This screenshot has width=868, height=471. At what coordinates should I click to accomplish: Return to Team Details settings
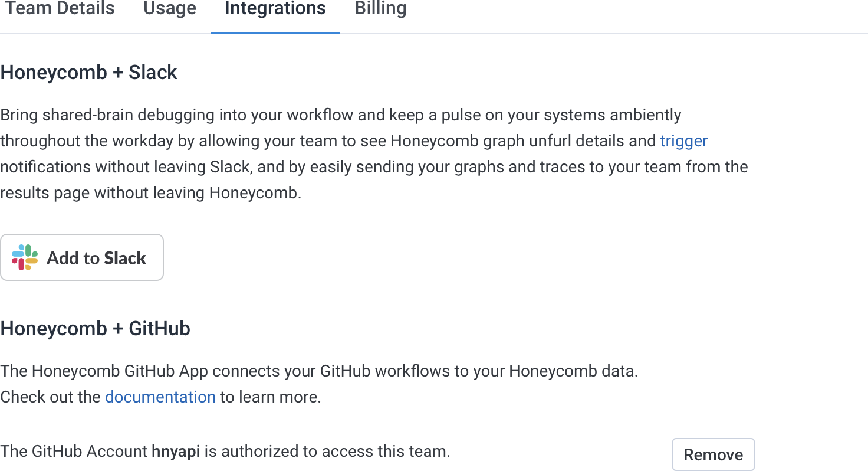(59, 9)
